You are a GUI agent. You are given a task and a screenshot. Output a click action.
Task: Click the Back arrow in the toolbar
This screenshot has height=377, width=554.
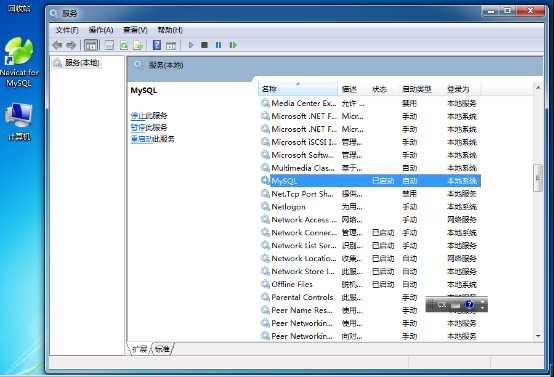tap(57, 45)
